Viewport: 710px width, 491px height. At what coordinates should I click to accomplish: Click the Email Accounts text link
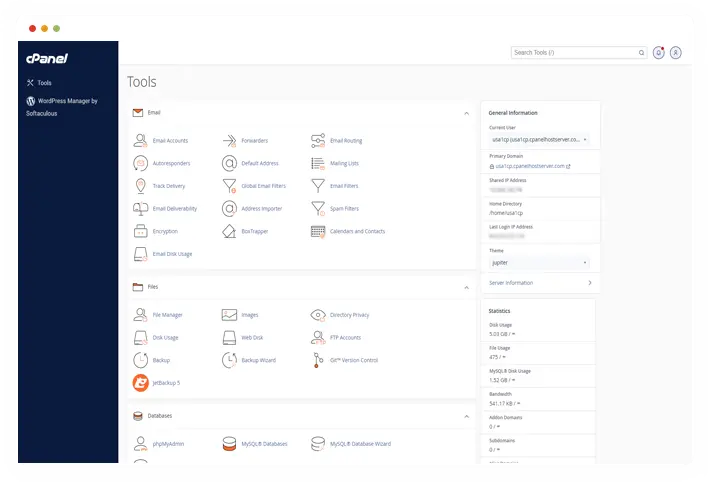pyautogui.click(x=170, y=140)
